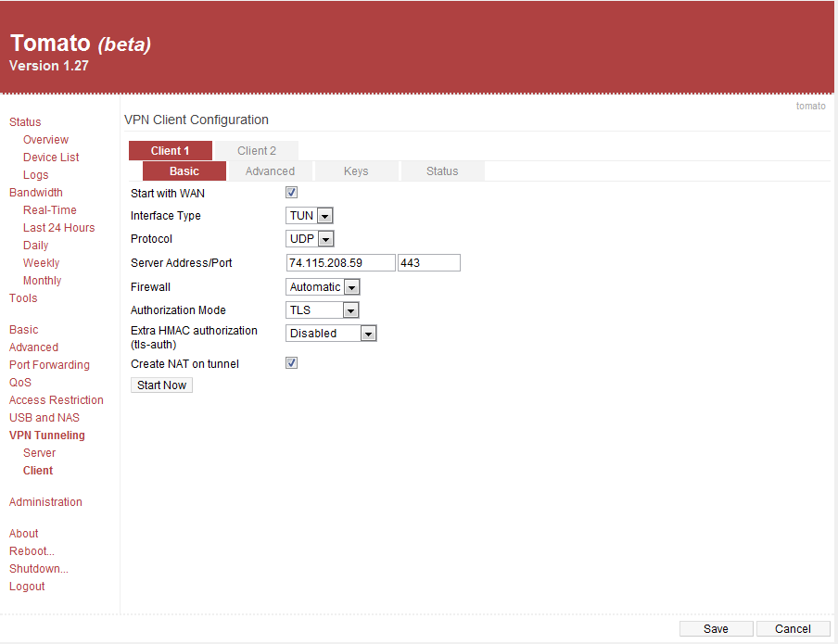Open VPN Client page in sidebar
This screenshot has height=644, width=838.
[x=38, y=471]
